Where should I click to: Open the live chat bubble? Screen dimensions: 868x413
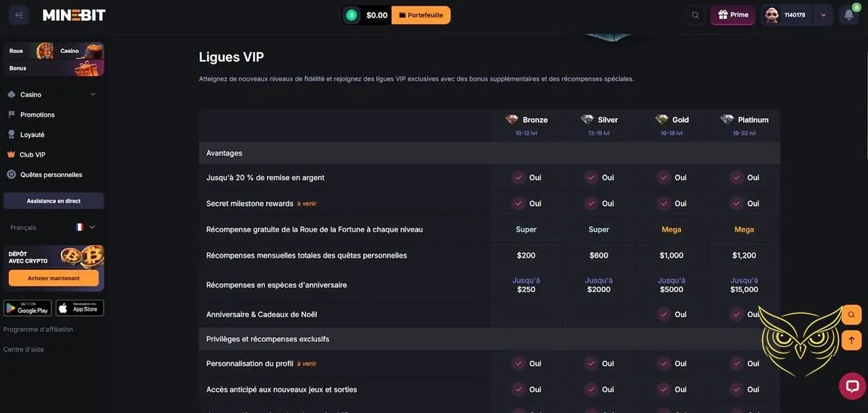(x=852, y=385)
